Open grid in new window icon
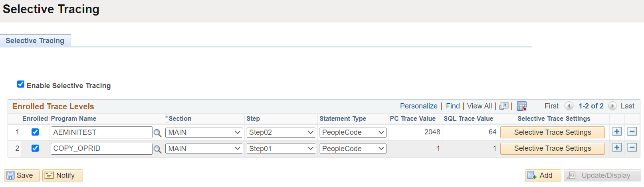 504,106
